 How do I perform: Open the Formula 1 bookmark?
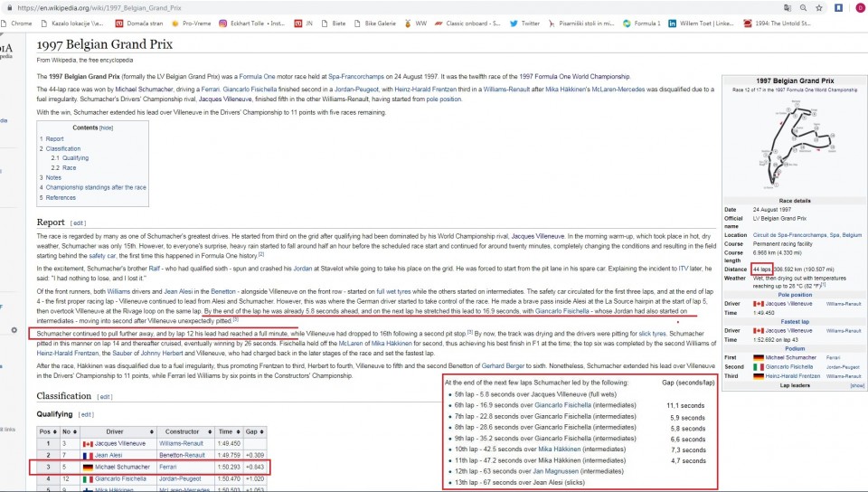pyautogui.click(x=642, y=24)
